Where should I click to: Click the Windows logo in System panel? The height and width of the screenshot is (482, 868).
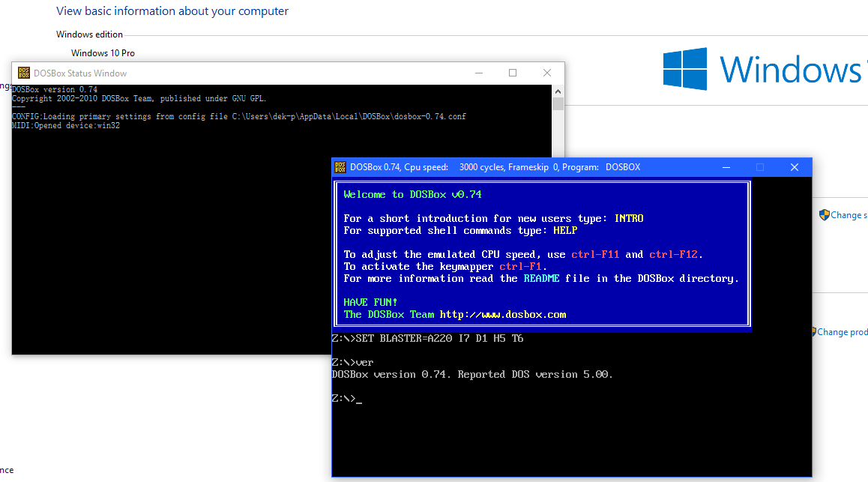coord(685,69)
